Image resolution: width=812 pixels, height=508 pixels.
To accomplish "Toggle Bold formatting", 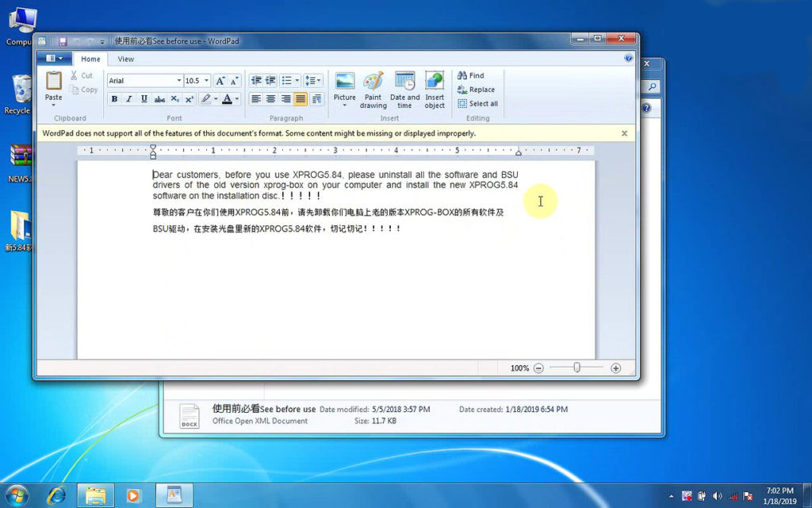I will pos(114,99).
